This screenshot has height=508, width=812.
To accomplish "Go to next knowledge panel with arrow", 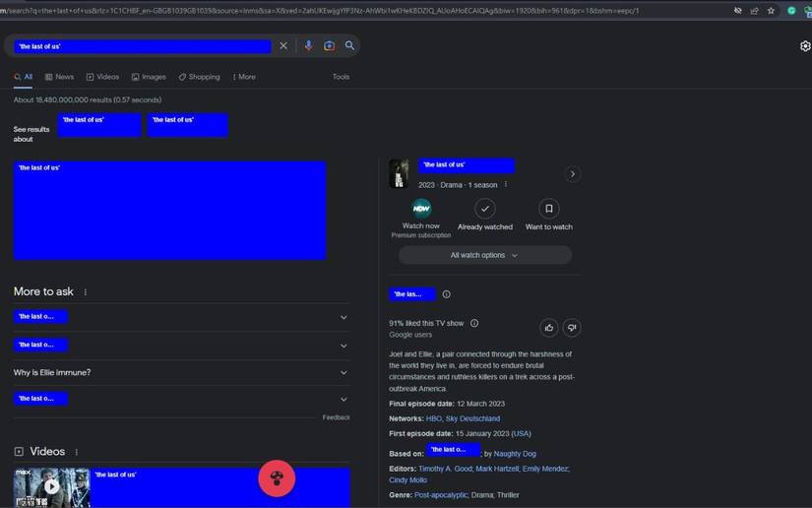I will (x=572, y=174).
